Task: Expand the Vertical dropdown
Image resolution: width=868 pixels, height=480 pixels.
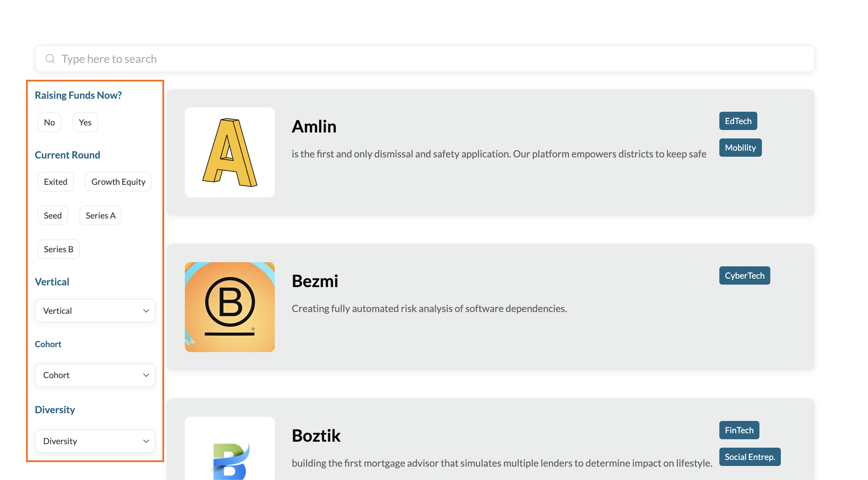Action: [95, 311]
